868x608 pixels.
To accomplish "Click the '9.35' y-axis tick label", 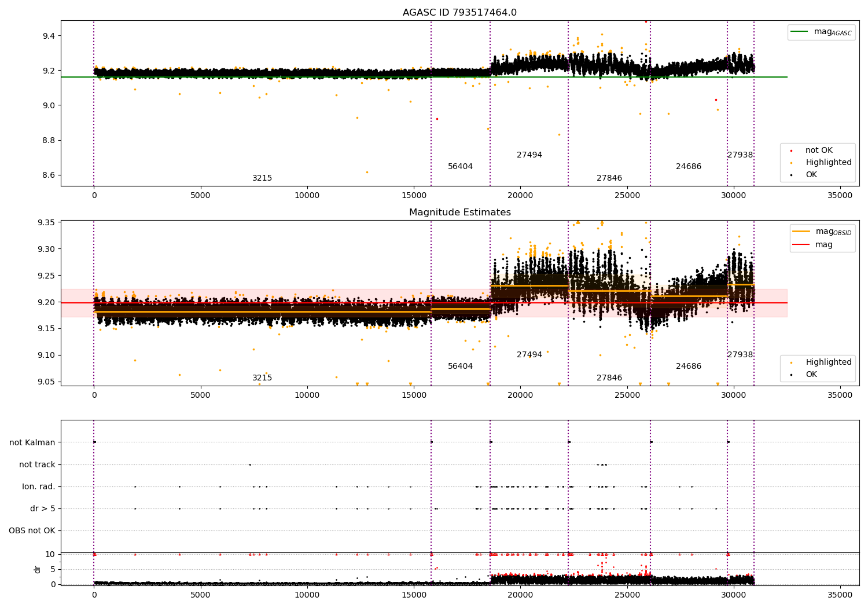I will click(x=47, y=223).
